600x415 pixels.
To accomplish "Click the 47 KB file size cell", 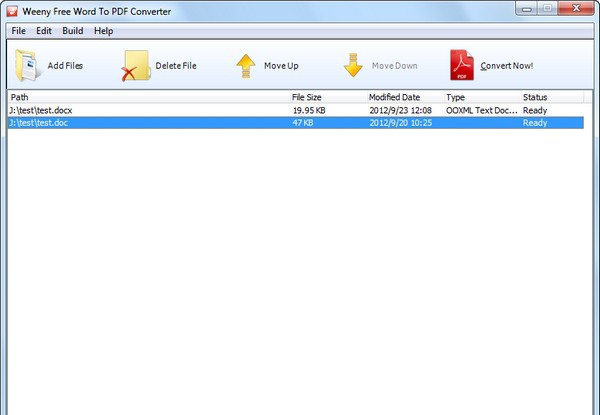I will (x=303, y=123).
